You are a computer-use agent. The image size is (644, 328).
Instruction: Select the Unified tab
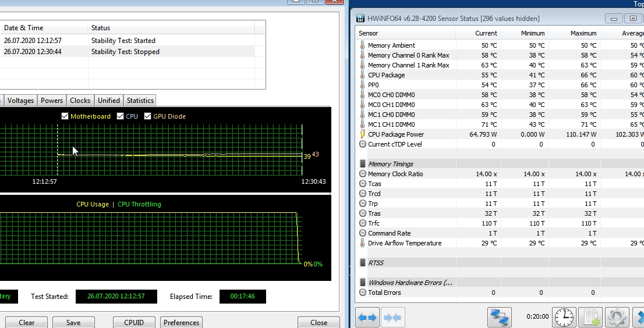pyautogui.click(x=109, y=101)
